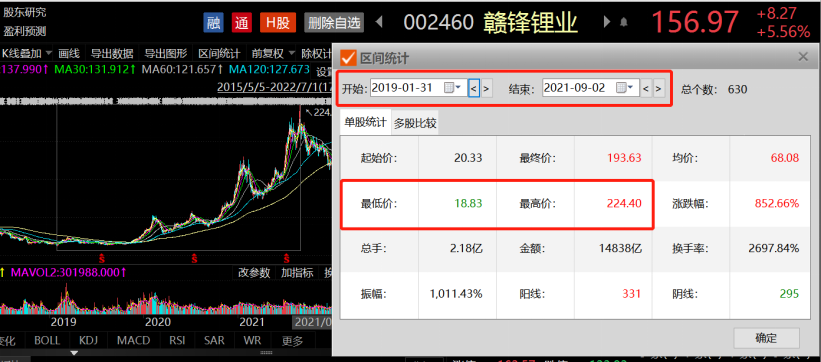
Task: Switch to the 多股比较 tab
Action: click(415, 124)
